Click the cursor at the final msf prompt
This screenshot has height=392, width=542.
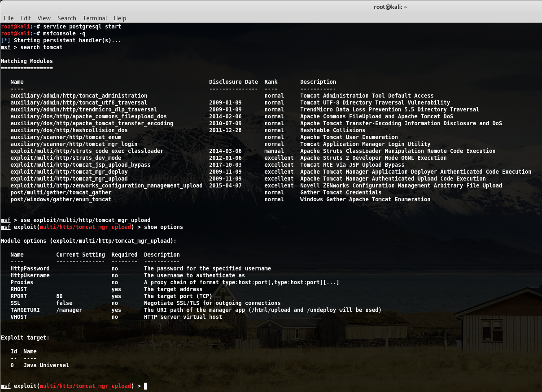146,386
